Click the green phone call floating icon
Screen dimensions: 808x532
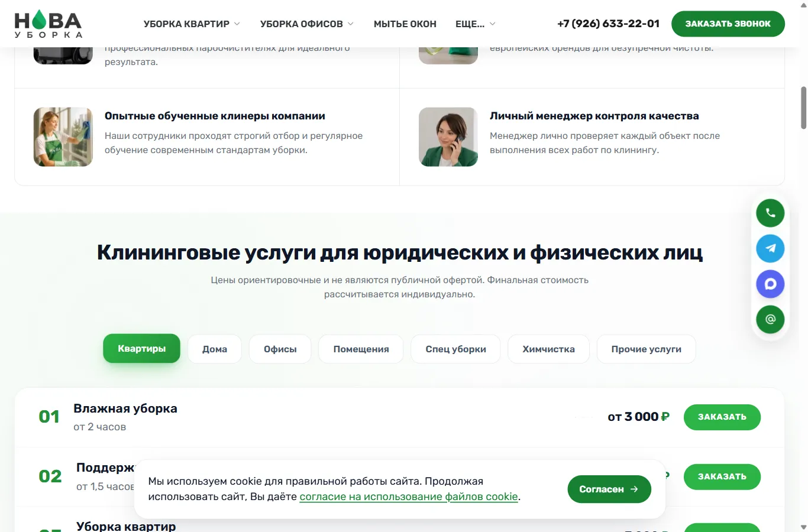tap(770, 213)
